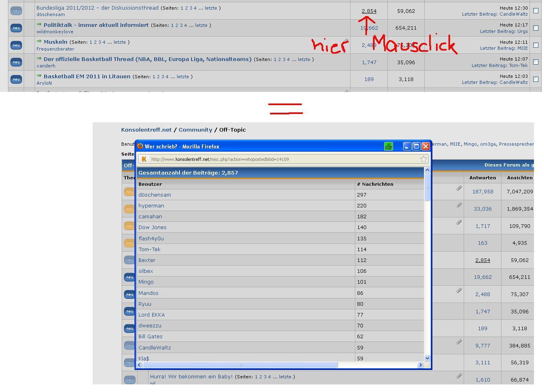The image size is (544, 392).
Task: Open last poster Urgs in Politiktalk row
Action: point(522,31)
